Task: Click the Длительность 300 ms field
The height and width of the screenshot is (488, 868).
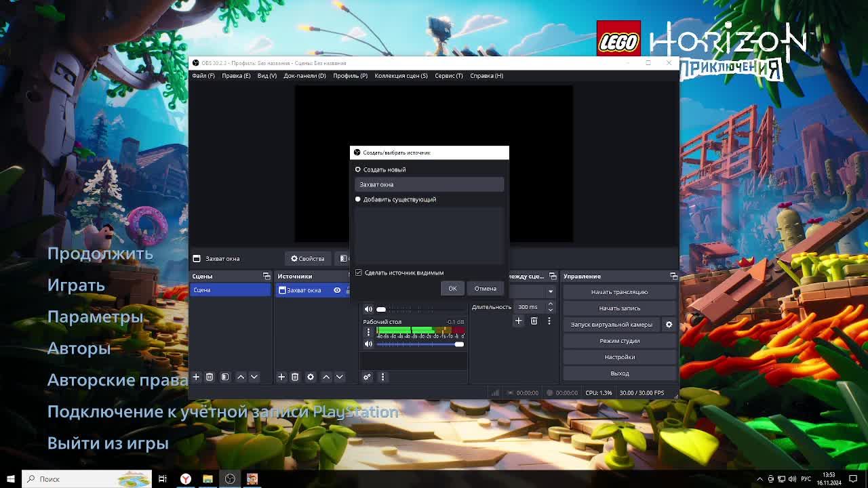Action: point(529,307)
